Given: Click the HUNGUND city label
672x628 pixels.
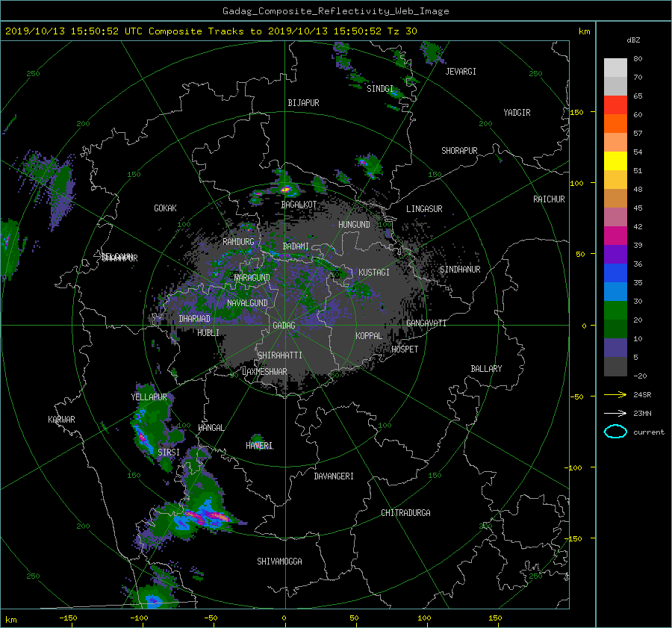Looking at the screenshot, I should click(x=354, y=225).
